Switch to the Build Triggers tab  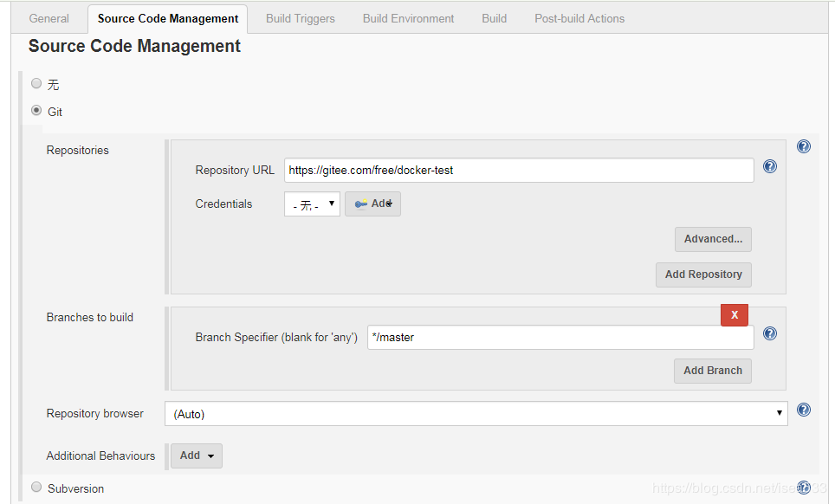[x=300, y=17]
